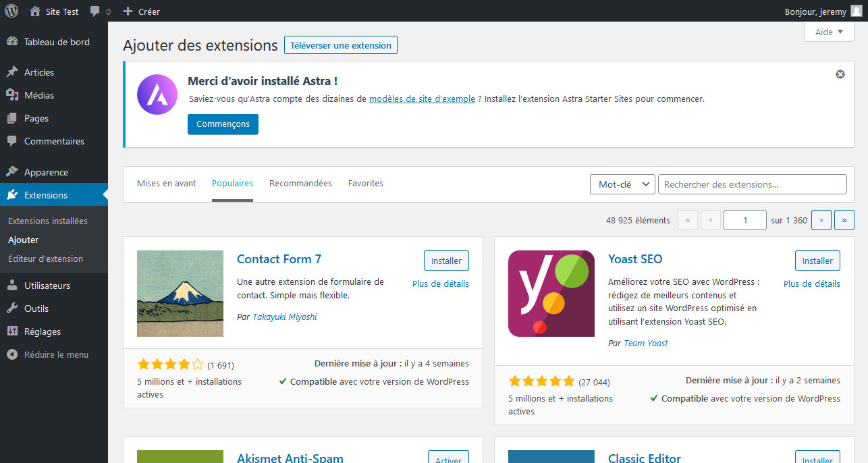Switch to the Mises en avant tab
This screenshot has height=463, width=868.
click(166, 184)
